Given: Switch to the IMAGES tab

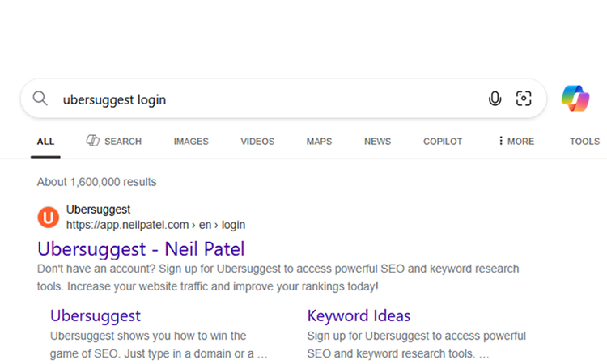Looking at the screenshot, I should click(191, 142).
